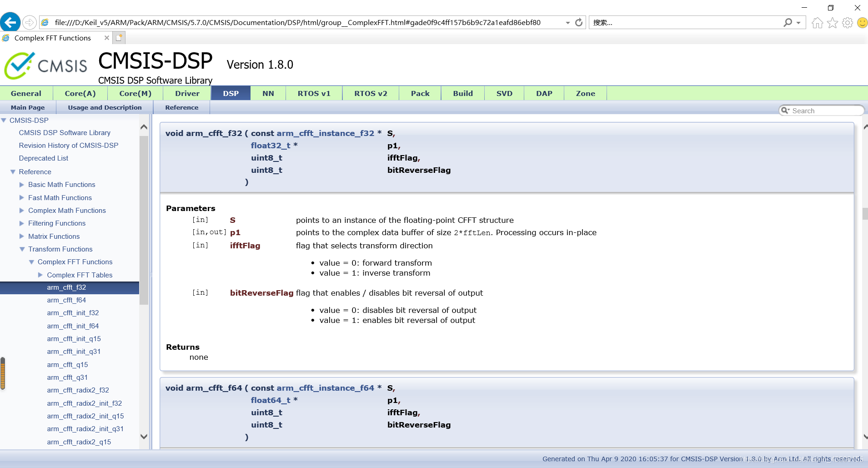Click the float32_t type link

point(271,146)
